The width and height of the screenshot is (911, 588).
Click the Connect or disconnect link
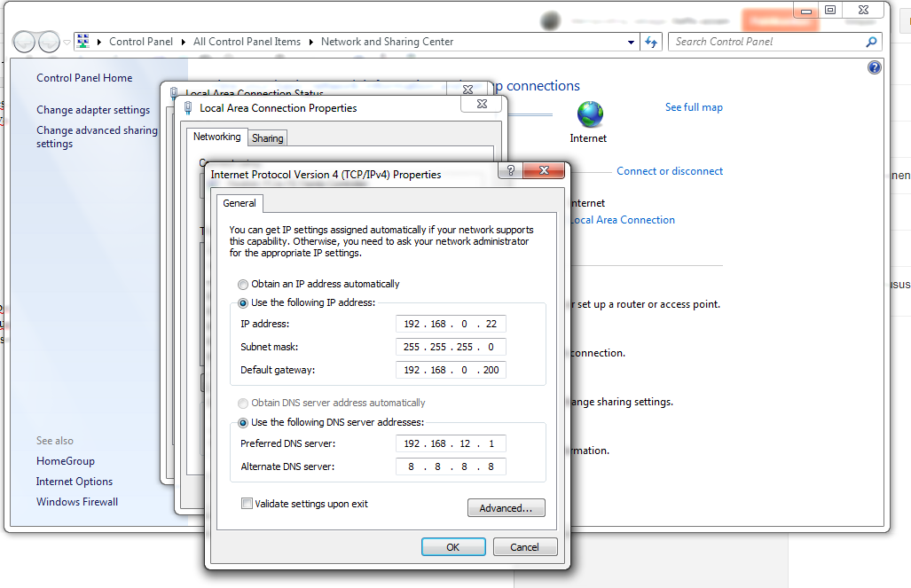[670, 171]
